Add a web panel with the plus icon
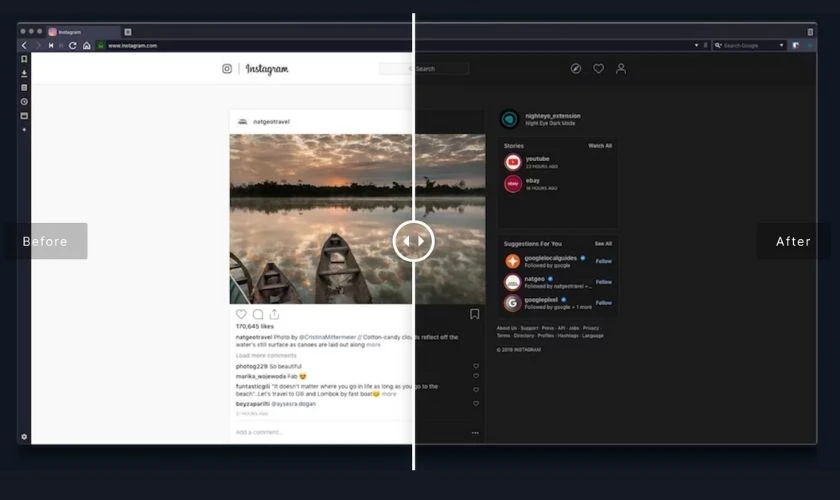Image resolution: width=840 pixels, height=500 pixels. click(x=24, y=130)
